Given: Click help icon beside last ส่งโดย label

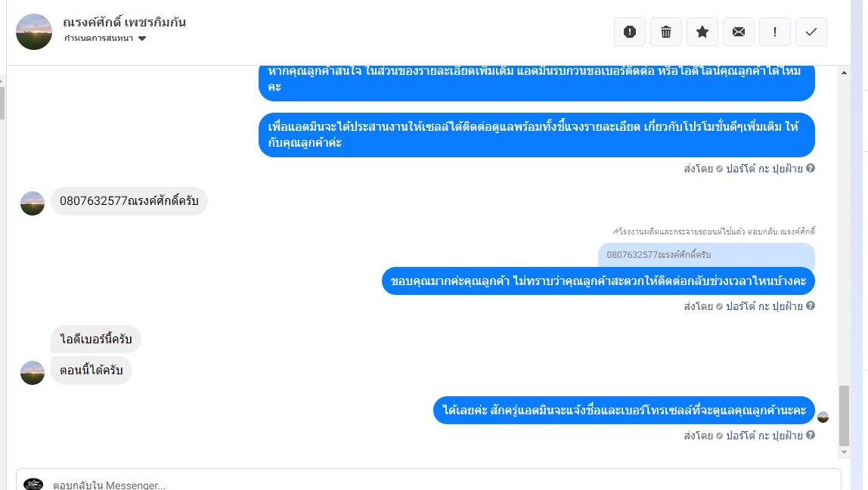Looking at the screenshot, I should click(x=811, y=436).
